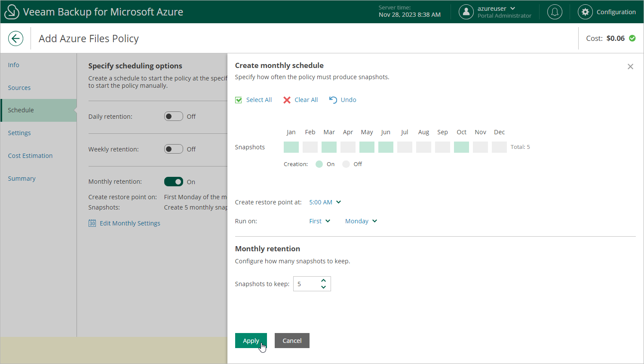Disable the Monthly retention toggle

[174, 182]
